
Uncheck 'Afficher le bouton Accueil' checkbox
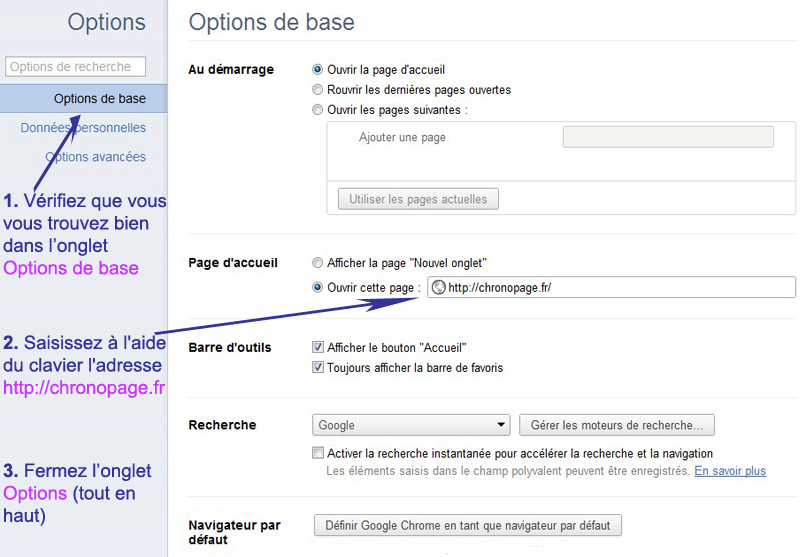pos(318,348)
